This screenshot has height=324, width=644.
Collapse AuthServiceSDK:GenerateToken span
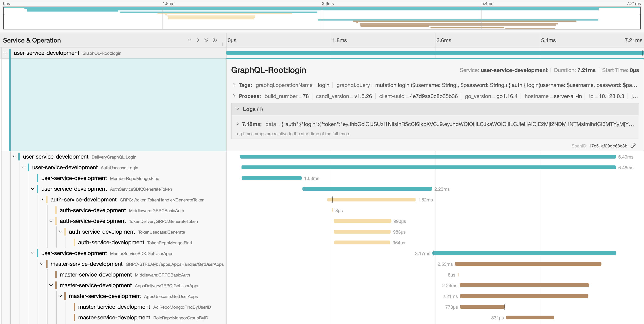point(33,189)
